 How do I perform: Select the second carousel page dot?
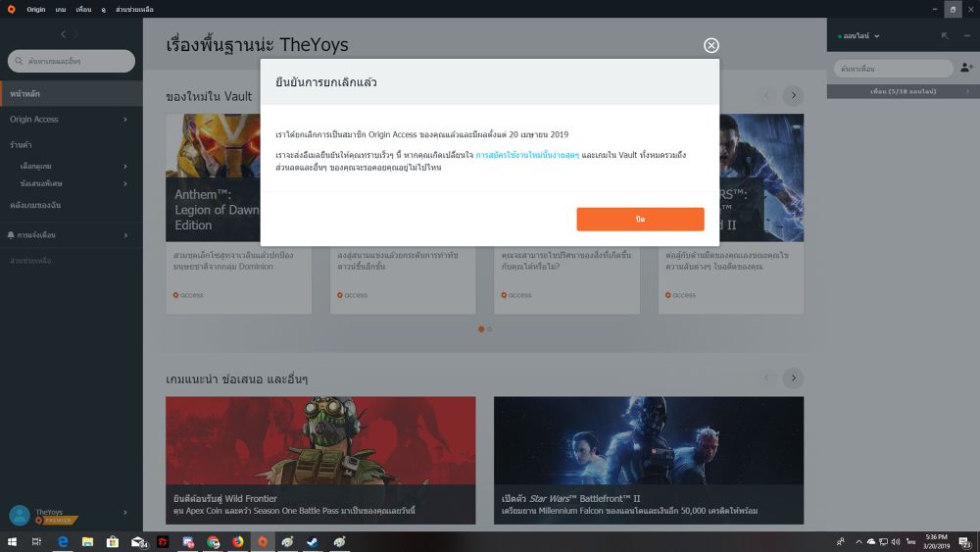(490, 328)
